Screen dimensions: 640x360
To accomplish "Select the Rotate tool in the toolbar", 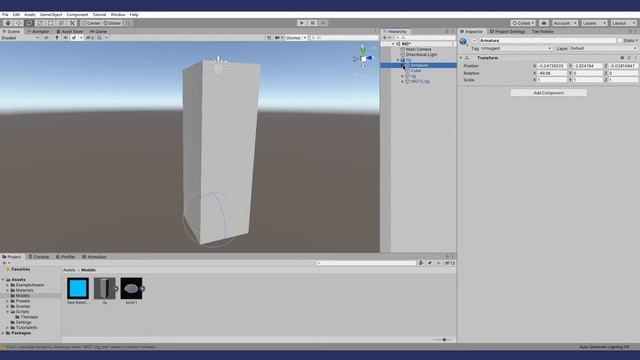I will coord(29,23).
